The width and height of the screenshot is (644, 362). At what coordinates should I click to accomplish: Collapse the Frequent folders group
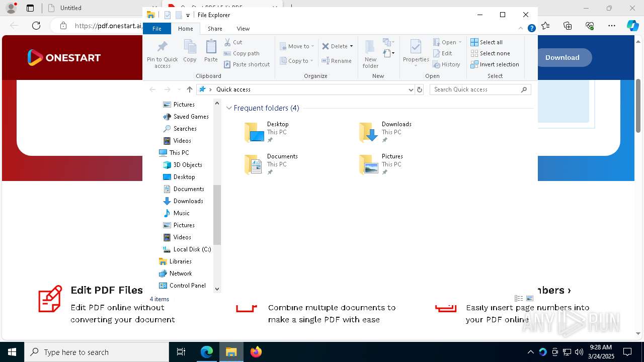point(229,108)
